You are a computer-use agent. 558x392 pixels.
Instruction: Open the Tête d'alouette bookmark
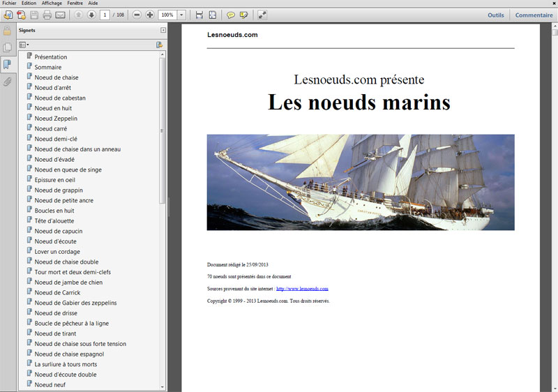coord(54,221)
